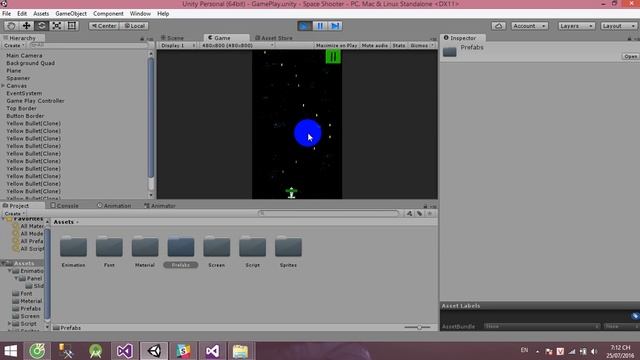Expand the Canvas object
Screen dimensions: 640x360
(x=3, y=86)
